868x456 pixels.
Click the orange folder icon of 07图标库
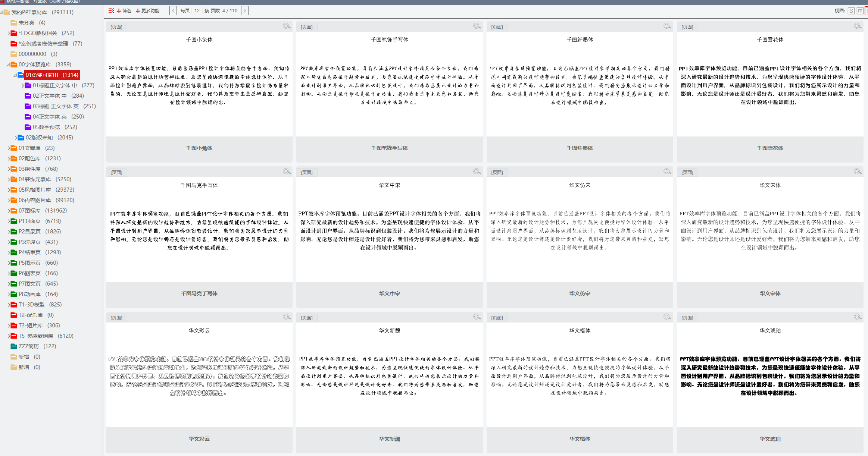point(14,211)
